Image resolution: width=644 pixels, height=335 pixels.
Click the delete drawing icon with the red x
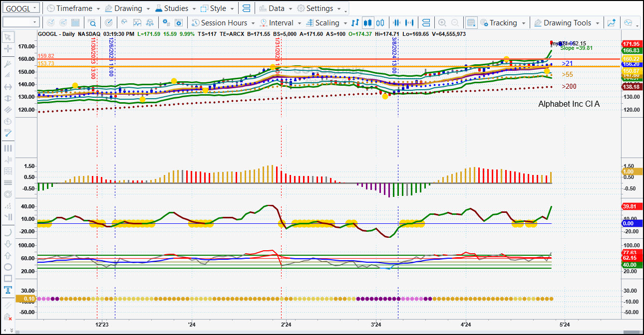pos(7,317)
